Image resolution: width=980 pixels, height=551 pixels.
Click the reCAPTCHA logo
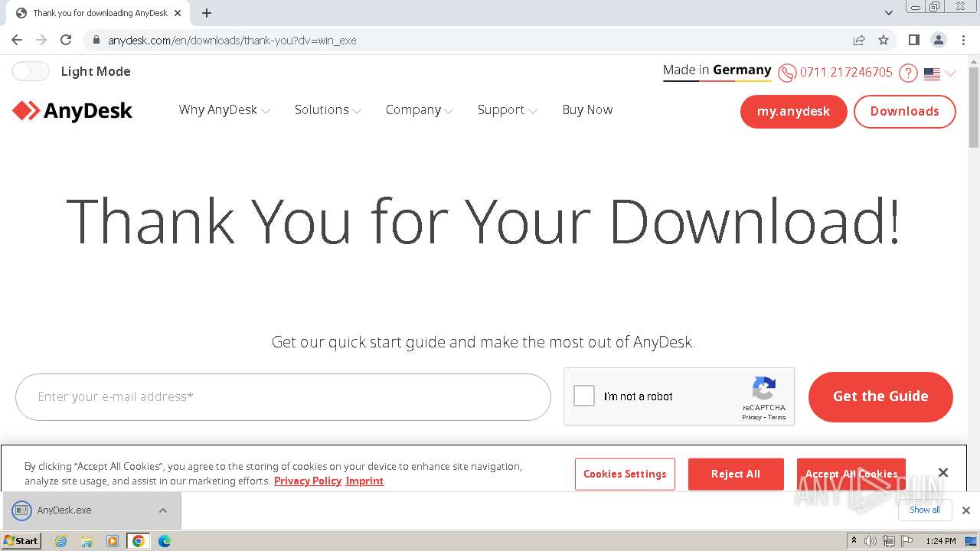tap(764, 388)
